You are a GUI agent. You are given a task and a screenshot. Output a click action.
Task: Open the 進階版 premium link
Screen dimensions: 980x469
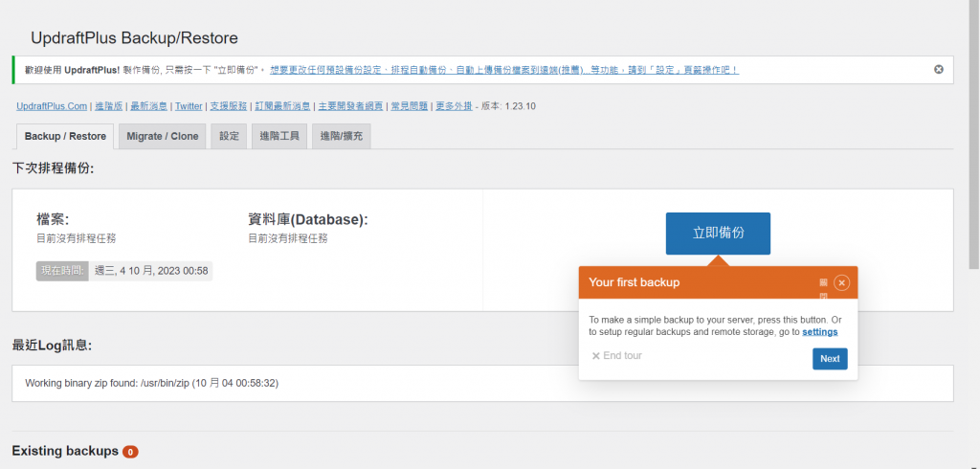109,106
